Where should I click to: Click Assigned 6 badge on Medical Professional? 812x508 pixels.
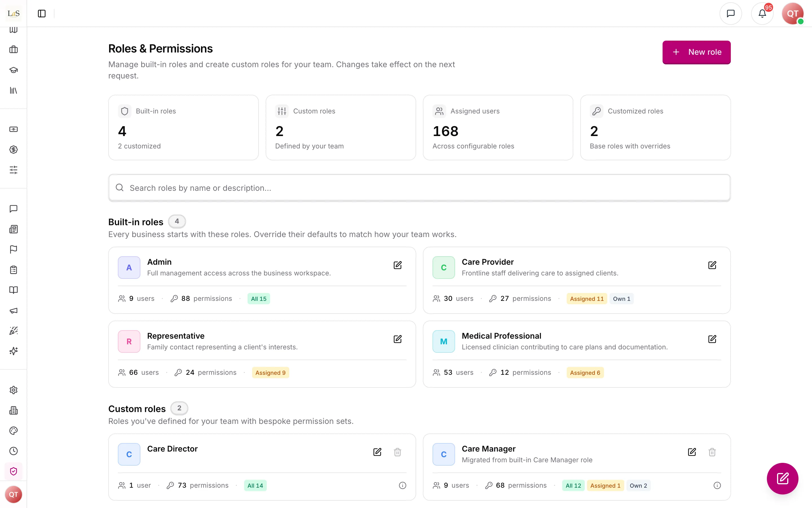[x=585, y=373]
